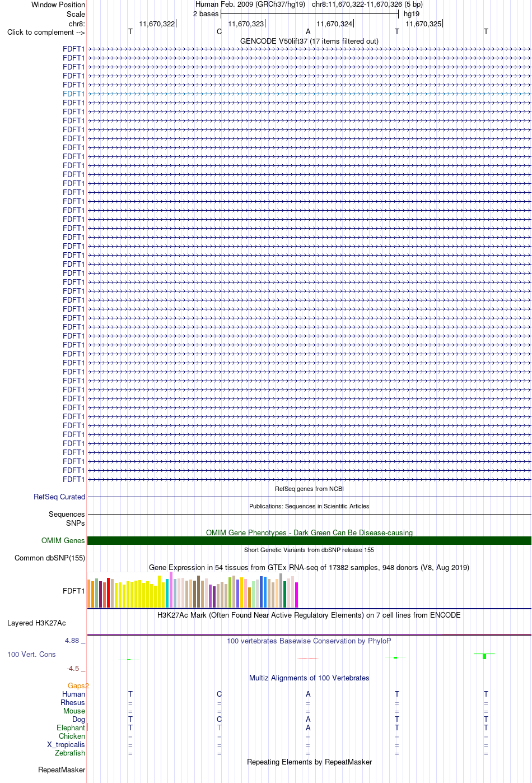Click the Gaps2 row label
This screenshot has height=783, width=532.
tap(78, 685)
